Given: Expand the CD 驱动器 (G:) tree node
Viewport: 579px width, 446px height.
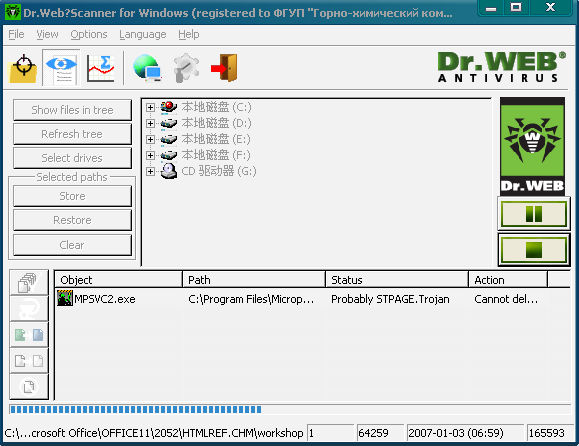Looking at the screenshot, I should [150, 171].
